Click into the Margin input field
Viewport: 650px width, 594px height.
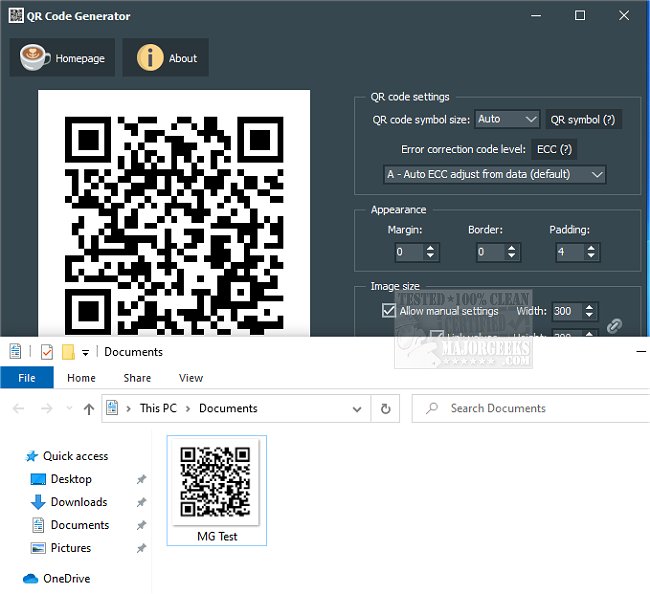[410, 252]
